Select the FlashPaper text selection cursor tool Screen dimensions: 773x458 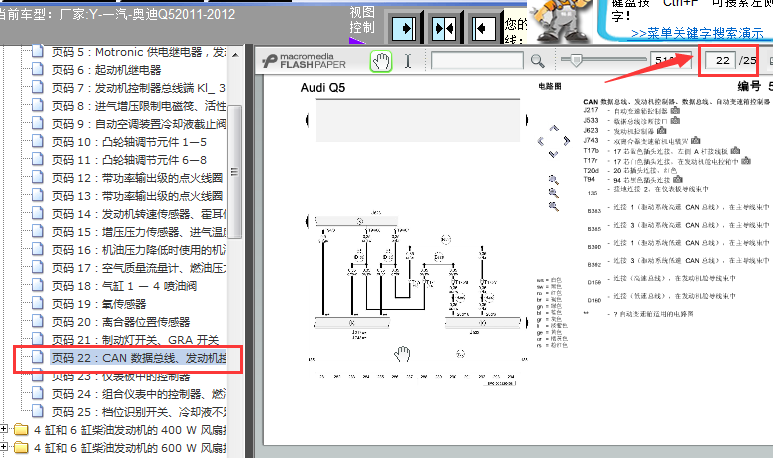coord(408,61)
